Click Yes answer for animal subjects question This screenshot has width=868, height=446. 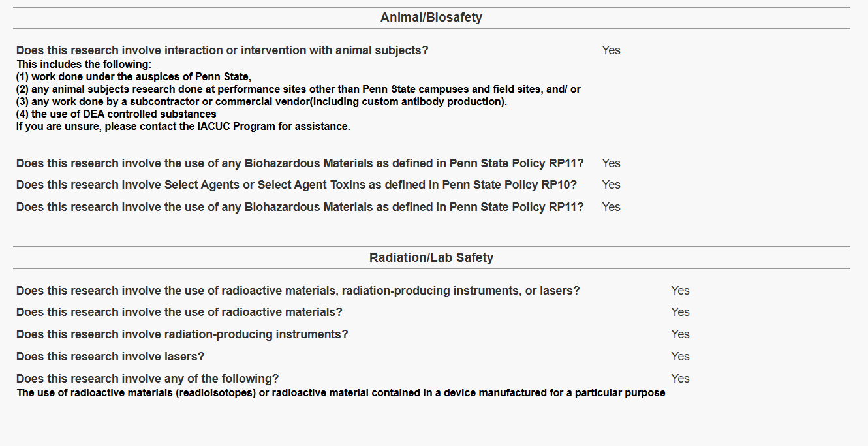[611, 50]
